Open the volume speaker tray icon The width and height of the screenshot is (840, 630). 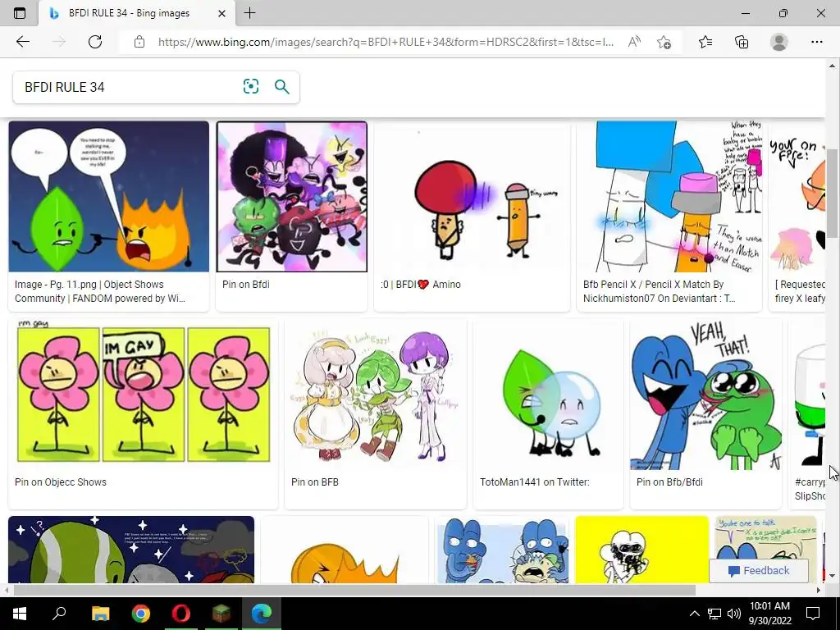pos(734,614)
